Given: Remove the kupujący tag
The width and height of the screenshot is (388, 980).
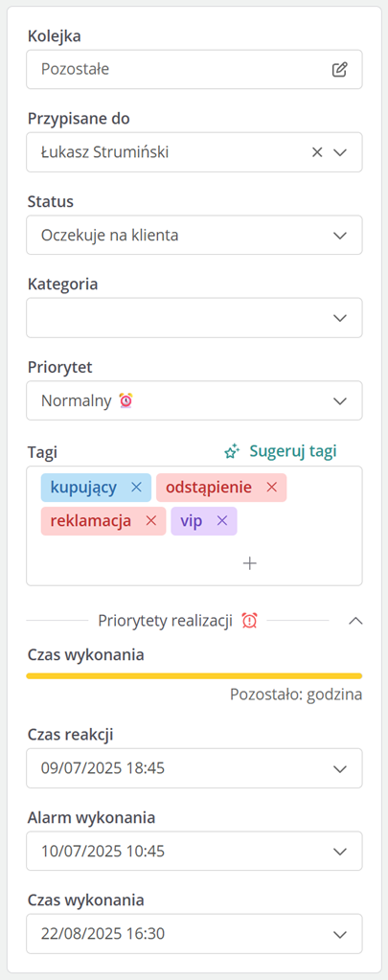Looking at the screenshot, I should pos(137,488).
